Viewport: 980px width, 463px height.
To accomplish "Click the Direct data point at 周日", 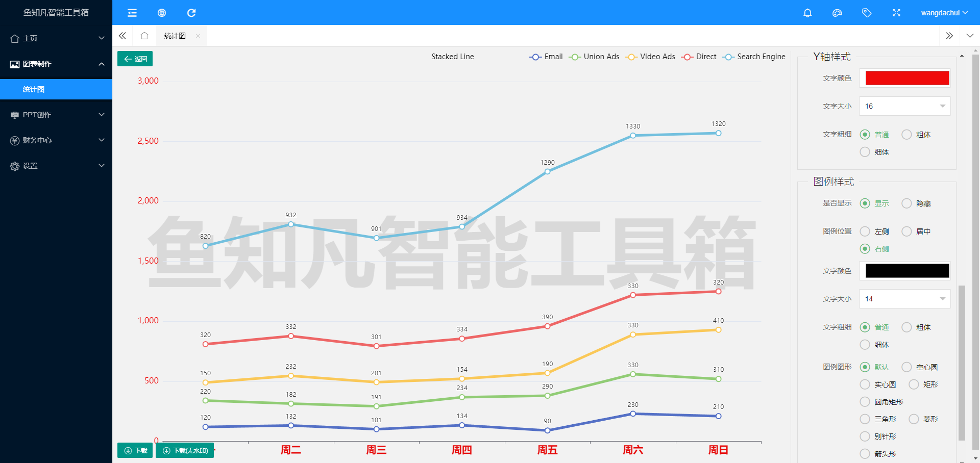I will tap(718, 292).
